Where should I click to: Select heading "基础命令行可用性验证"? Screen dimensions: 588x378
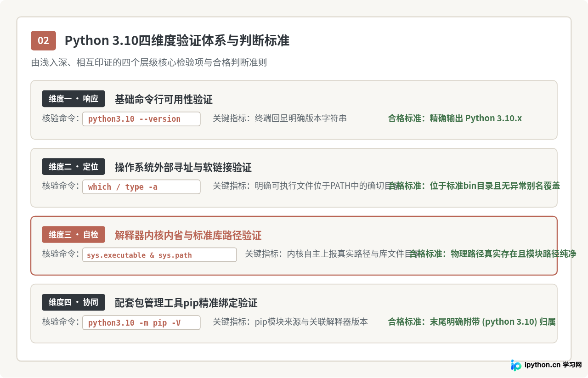pos(164,99)
